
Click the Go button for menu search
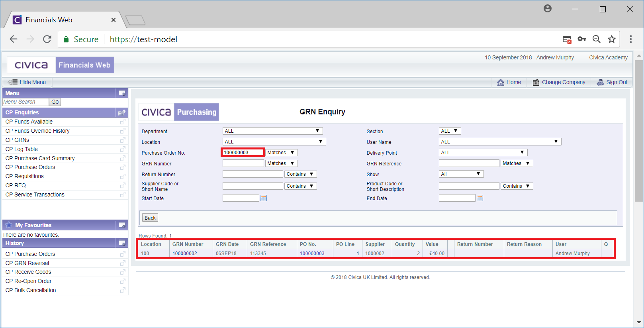click(55, 102)
